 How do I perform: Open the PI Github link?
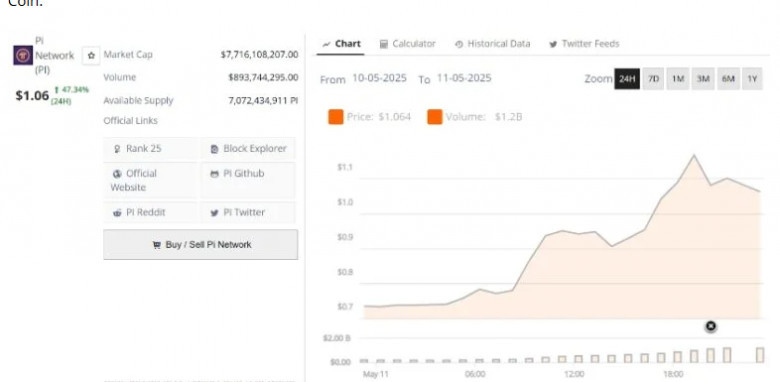click(248, 180)
